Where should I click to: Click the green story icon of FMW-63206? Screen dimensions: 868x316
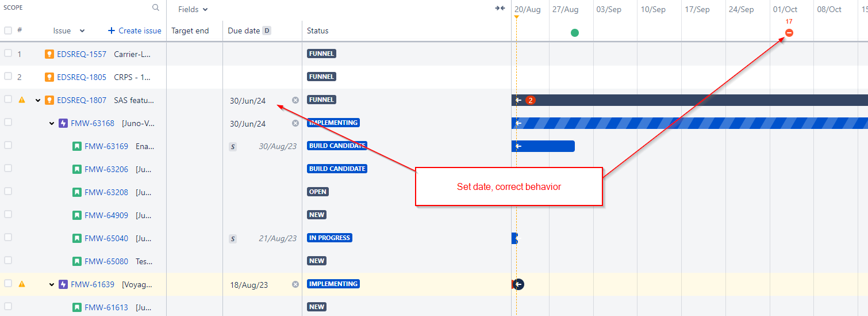click(x=77, y=169)
